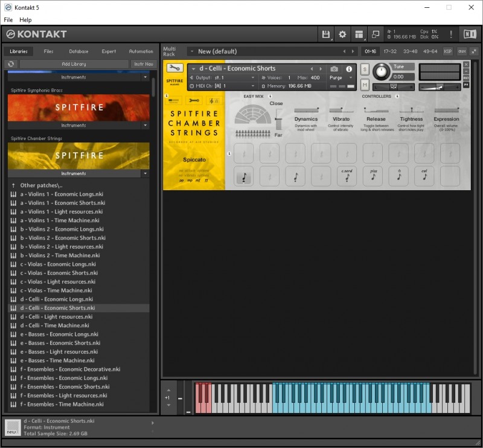Open the Spitfire expert view wrench icon

tap(194, 101)
